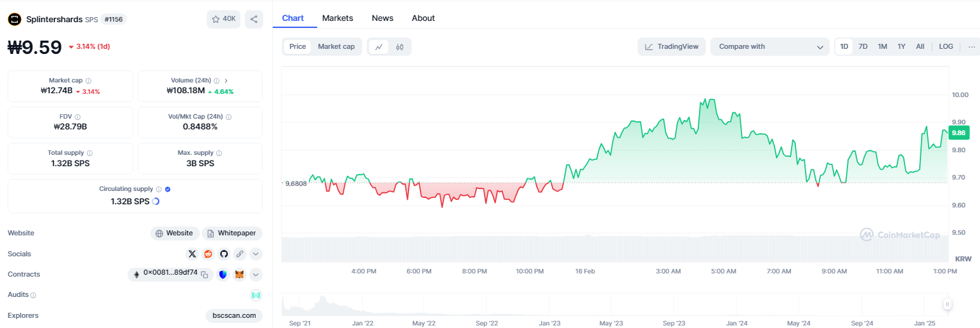Click the ₩28.79B FDV value
Viewport: 980px width, 328px height.
(x=70, y=127)
